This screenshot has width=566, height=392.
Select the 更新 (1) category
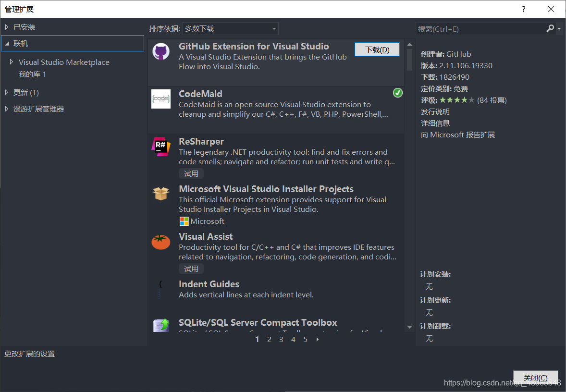coord(26,92)
